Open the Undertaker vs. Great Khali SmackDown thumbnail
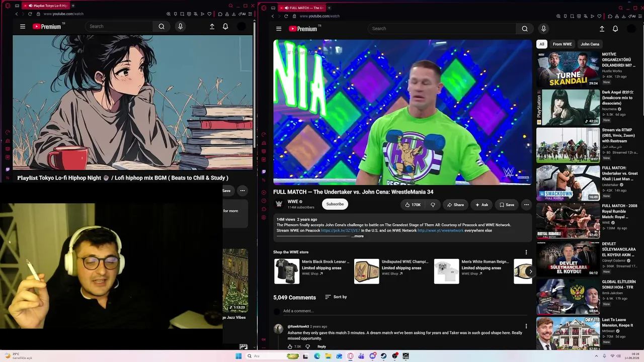644x362 pixels. pos(568,183)
